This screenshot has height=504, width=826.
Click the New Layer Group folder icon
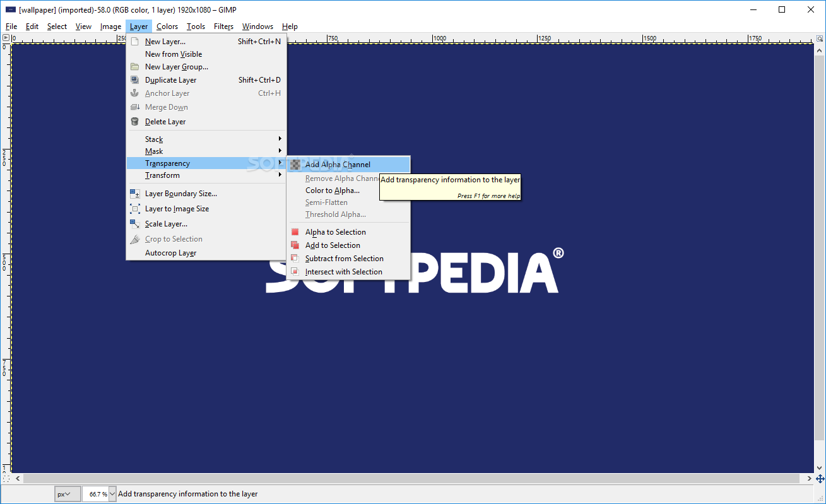coord(134,67)
